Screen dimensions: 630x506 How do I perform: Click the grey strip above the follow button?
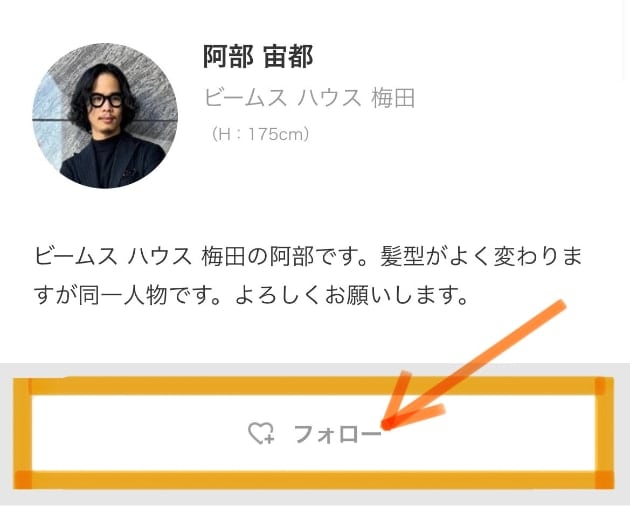(313, 370)
